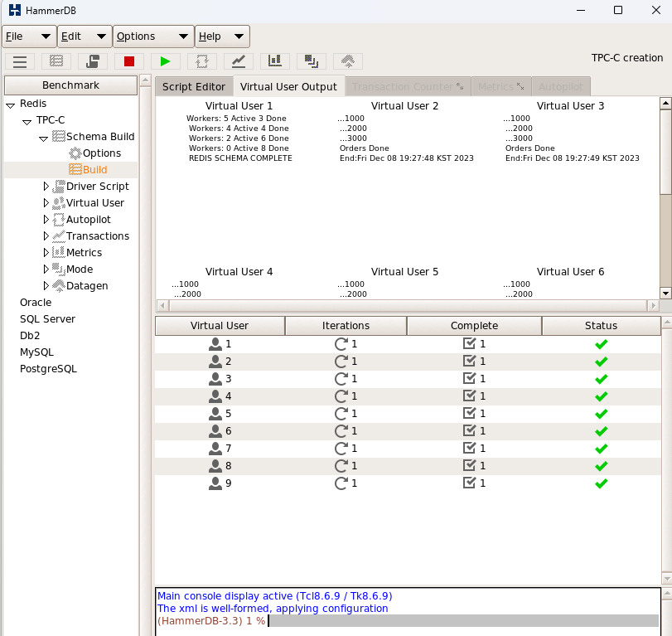Stop the running build via the red stop icon
The height and width of the screenshot is (636, 672).
point(128,61)
